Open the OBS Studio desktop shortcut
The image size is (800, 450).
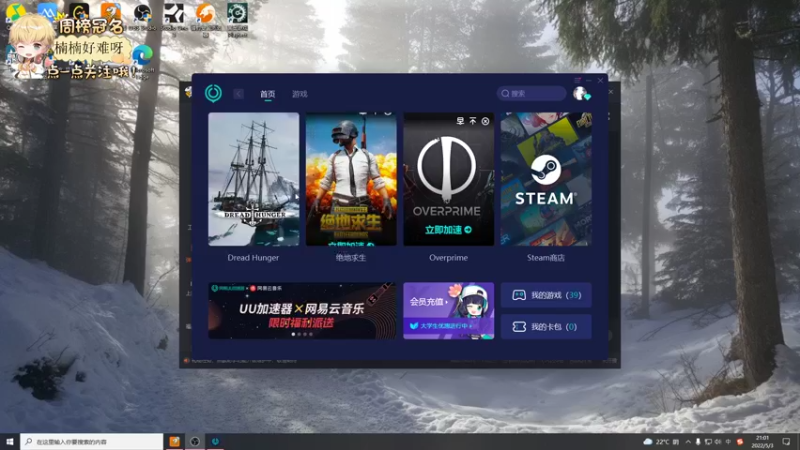click(142, 14)
